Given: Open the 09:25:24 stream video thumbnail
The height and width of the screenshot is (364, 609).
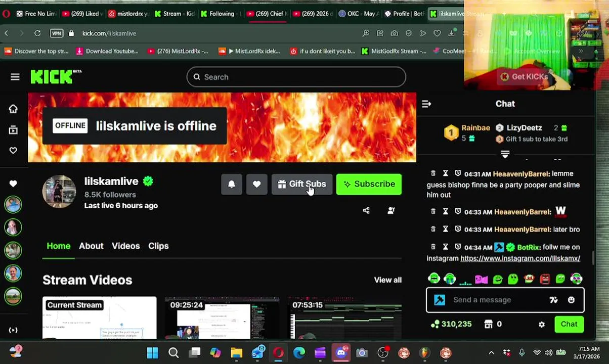Looking at the screenshot, I should (222, 318).
